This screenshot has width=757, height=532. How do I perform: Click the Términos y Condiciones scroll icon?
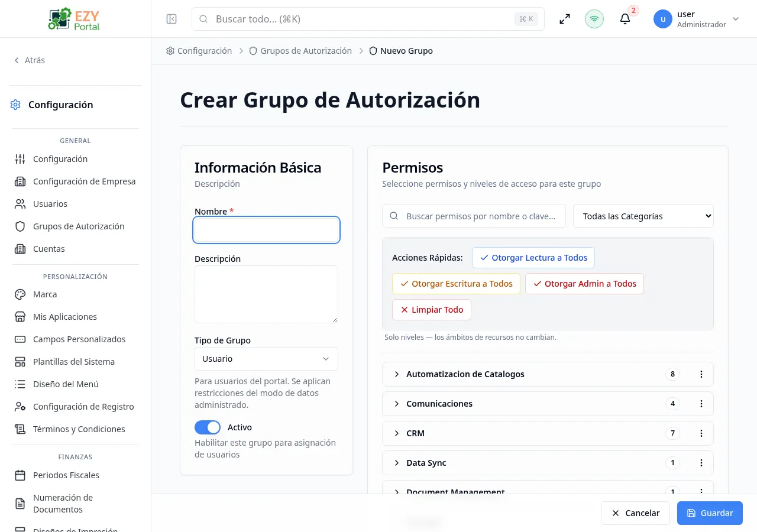20,429
